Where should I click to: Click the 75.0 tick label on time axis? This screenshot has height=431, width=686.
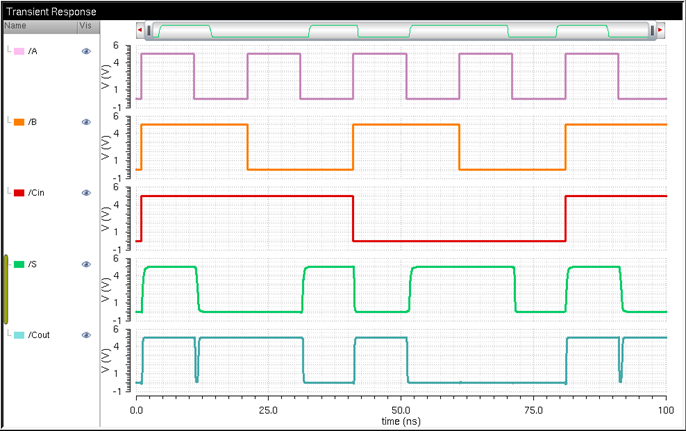tap(533, 410)
